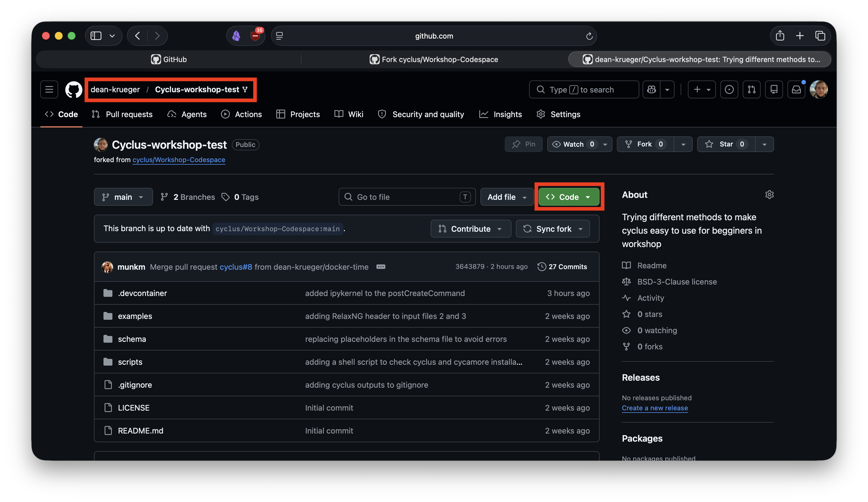Click the Watch button
Image resolution: width=868 pixels, height=502 pixels.
[580, 144]
